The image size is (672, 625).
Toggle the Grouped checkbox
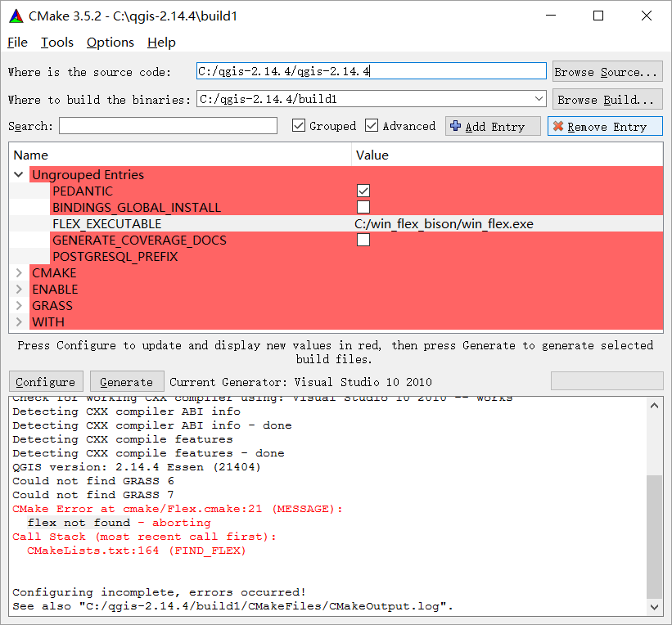tap(298, 126)
